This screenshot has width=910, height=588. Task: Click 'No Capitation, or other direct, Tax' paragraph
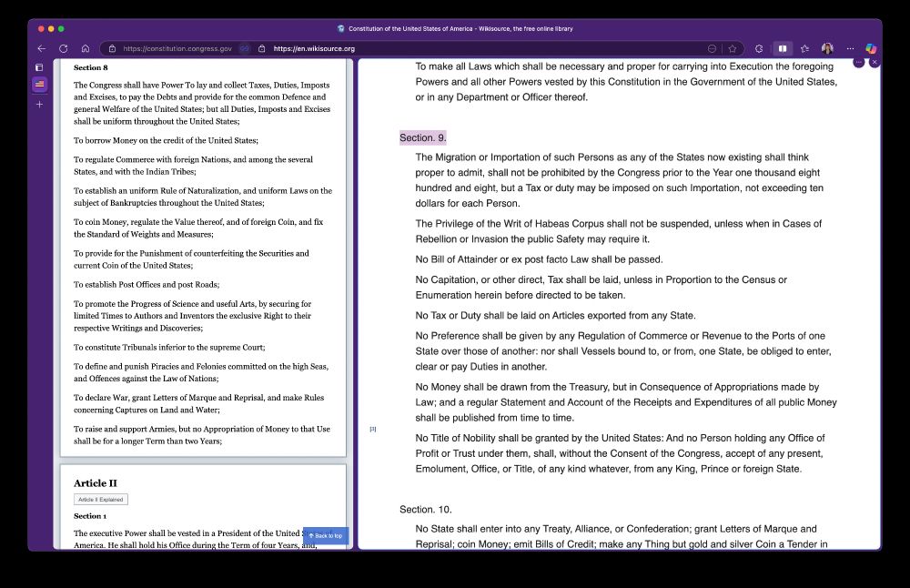pyautogui.click(x=602, y=288)
